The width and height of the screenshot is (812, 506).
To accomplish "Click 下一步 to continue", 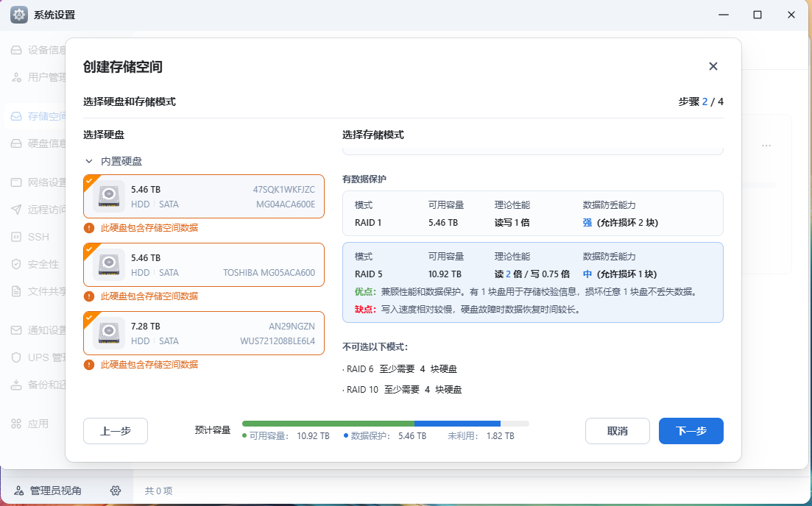I will [691, 431].
